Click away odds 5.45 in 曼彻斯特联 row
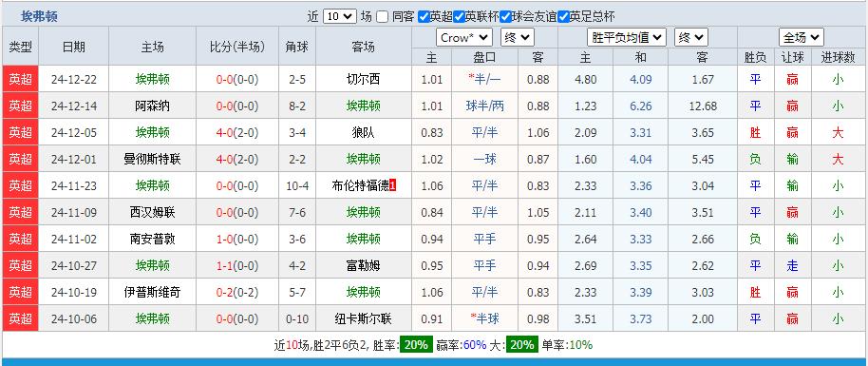The height and width of the screenshot is (366, 868). pyautogui.click(x=703, y=159)
